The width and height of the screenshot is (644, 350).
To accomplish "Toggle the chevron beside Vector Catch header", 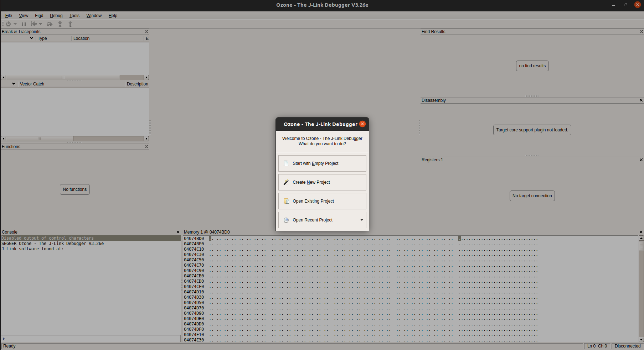I will (x=14, y=84).
